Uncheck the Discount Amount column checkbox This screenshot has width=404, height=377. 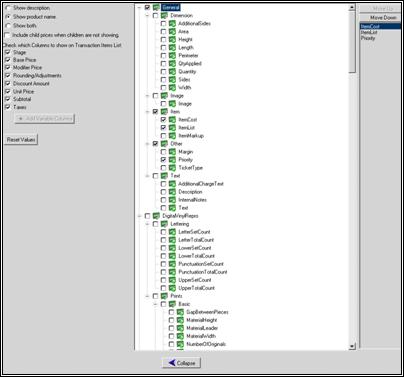(8, 84)
